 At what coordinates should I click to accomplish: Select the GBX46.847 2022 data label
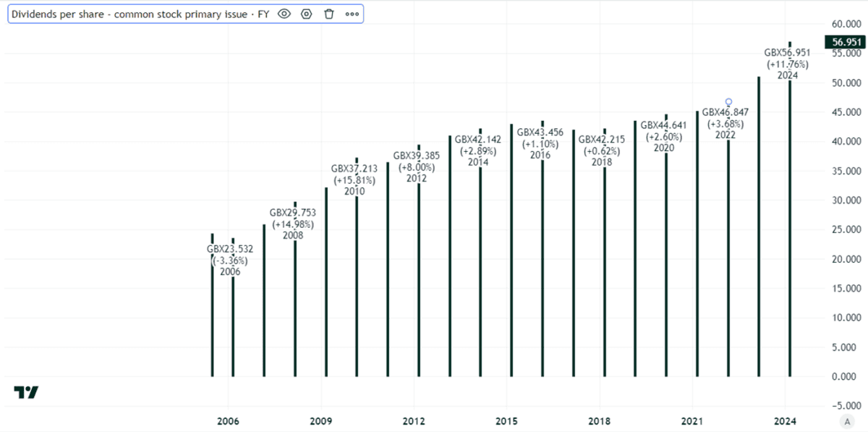pos(726,124)
